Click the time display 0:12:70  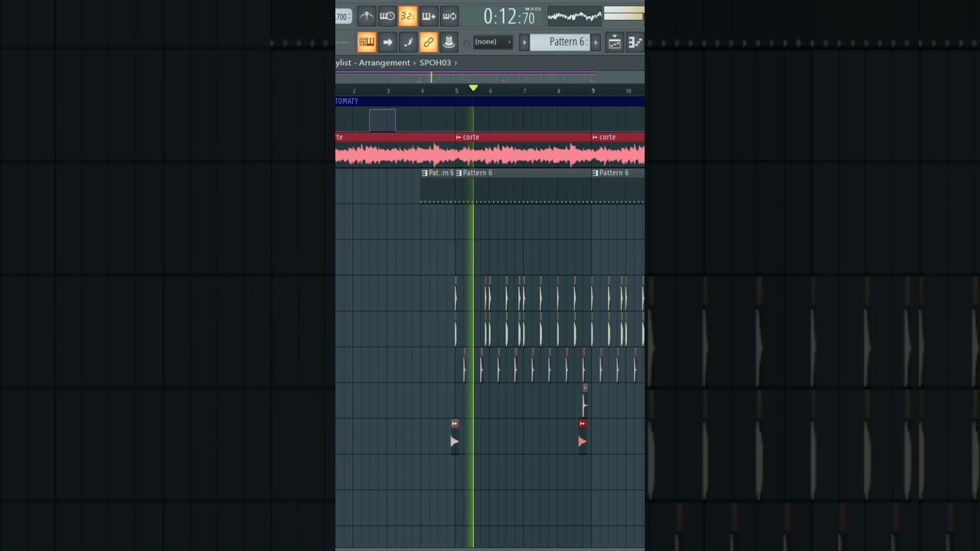[509, 16]
